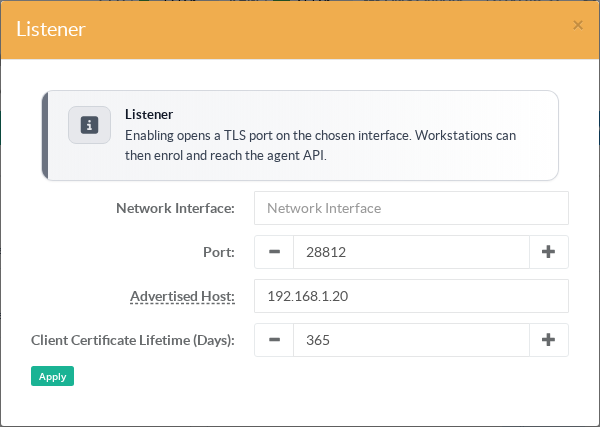Click the info icon in Listener notice
Screen dimensions: 600x427
pos(90,125)
